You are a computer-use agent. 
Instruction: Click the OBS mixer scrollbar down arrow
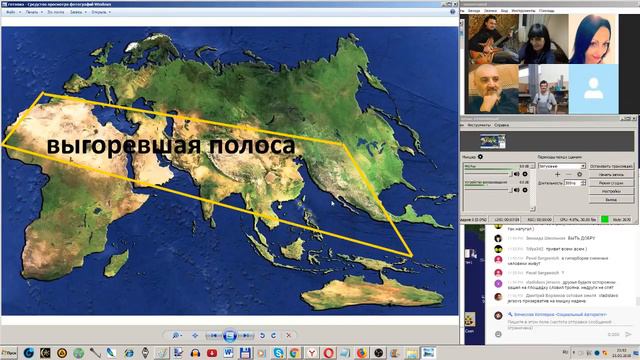(532, 209)
